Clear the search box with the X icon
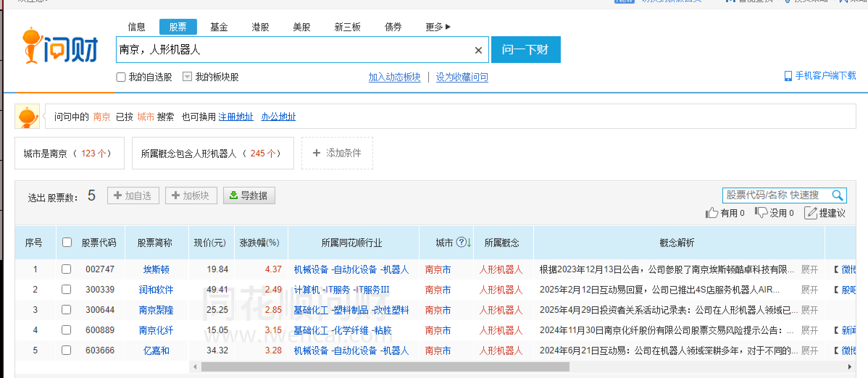Screen dimensions: 868x378 [x=479, y=50]
